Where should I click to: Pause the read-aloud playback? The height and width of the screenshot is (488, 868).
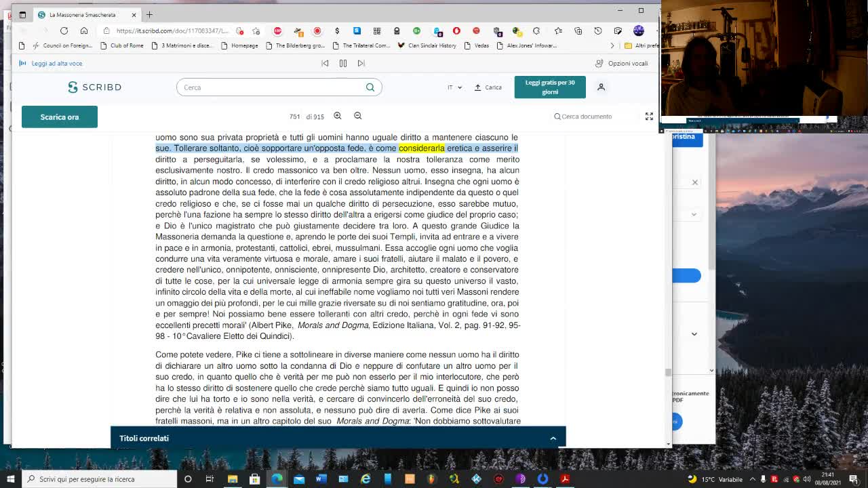tap(343, 63)
